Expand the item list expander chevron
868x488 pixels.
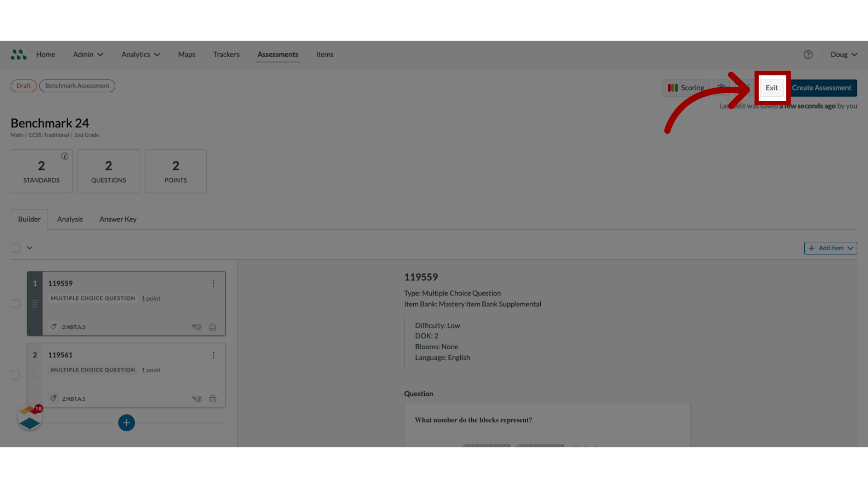(x=30, y=248)
